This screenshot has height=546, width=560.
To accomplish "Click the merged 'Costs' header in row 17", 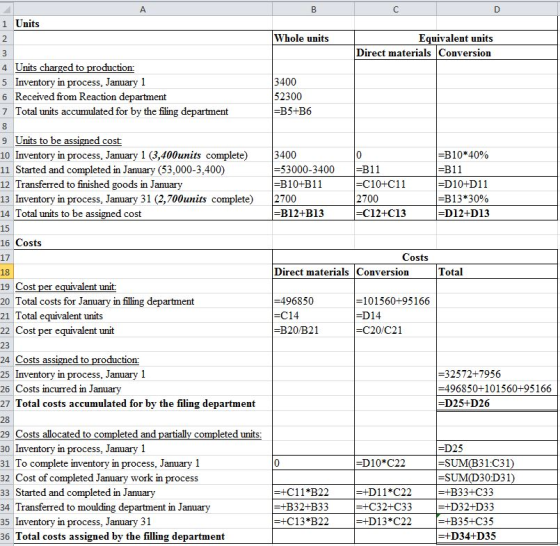I will point(415,257).
